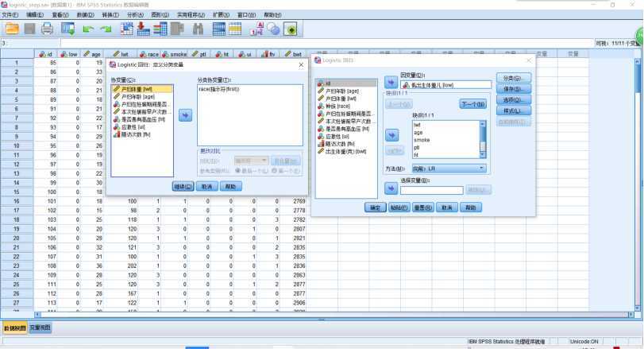
Task: Select 种族 [race] in the Logistic variable list
Action: [346, 106]
